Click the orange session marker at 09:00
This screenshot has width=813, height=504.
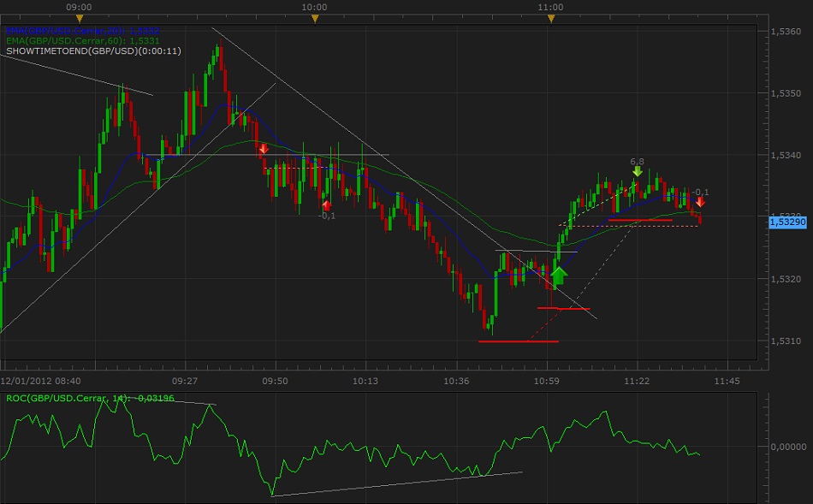[x=80, y=18]
